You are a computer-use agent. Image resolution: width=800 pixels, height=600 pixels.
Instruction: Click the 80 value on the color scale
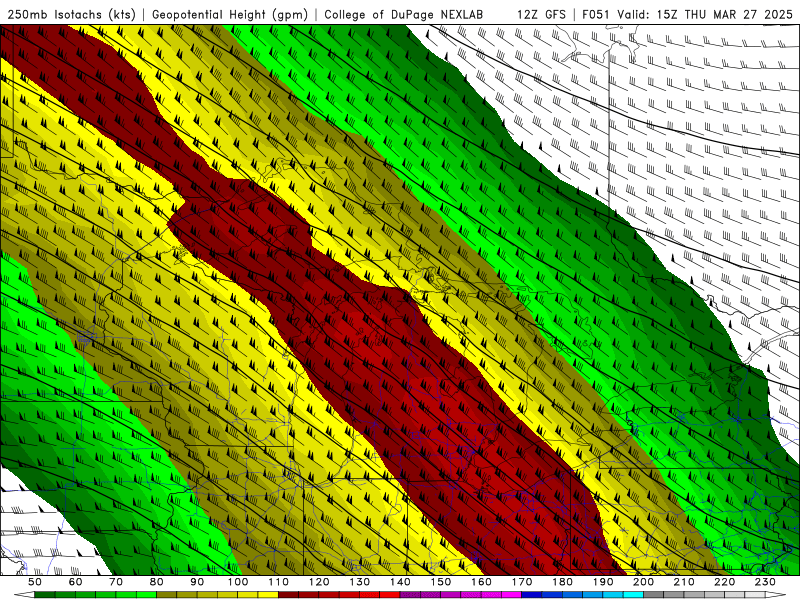156,582
